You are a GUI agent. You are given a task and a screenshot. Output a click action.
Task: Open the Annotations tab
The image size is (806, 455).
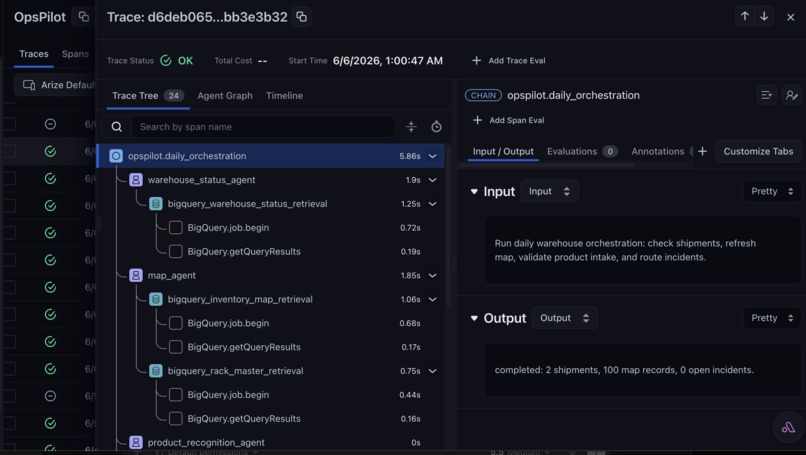(x=657, y=151)
